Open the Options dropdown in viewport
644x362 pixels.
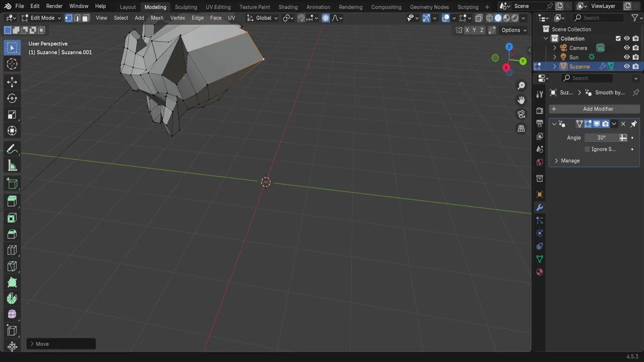point(514,30)
